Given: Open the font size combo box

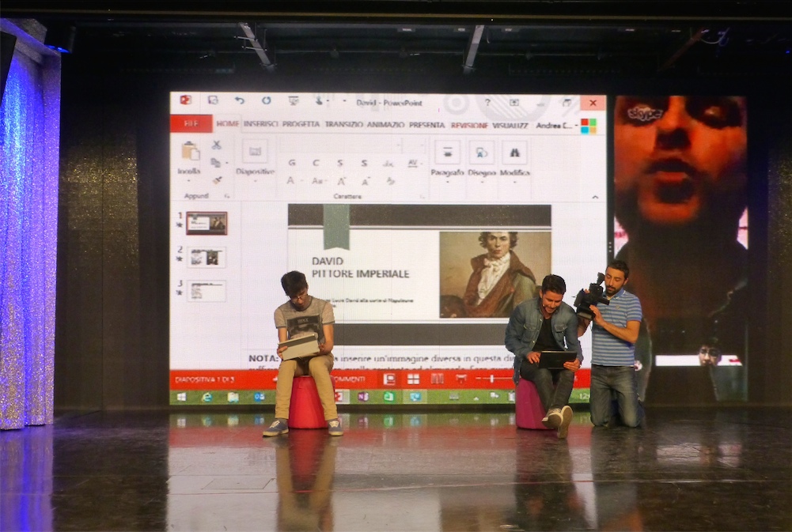Looking at the screenshot, I should pyautogui.click(x=415, y=146).
